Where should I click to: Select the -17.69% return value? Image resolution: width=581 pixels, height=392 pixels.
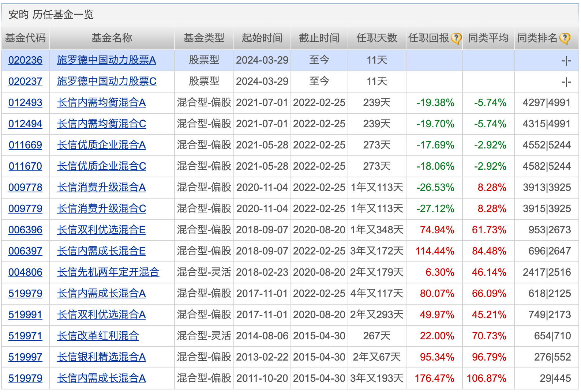[x=435, y=145]
